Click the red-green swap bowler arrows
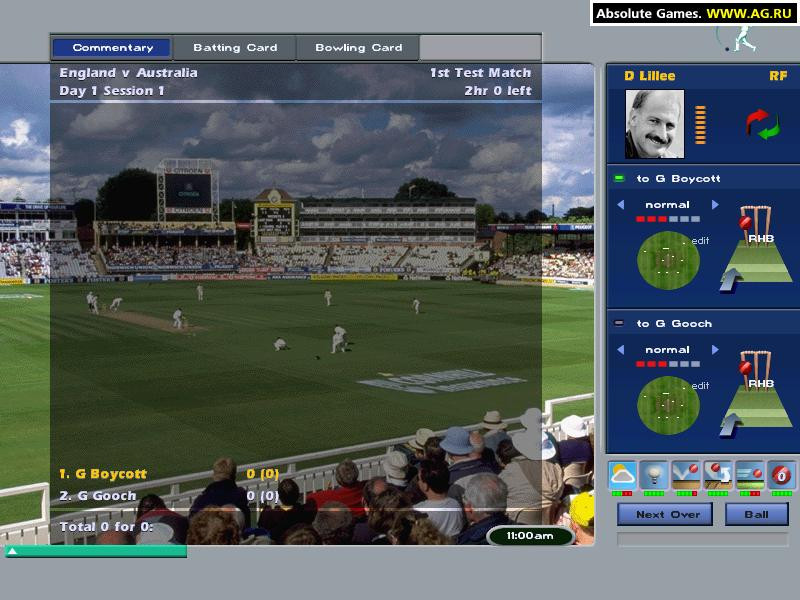The width and height of the screenshot is (800, 600). tap(763, 124)
